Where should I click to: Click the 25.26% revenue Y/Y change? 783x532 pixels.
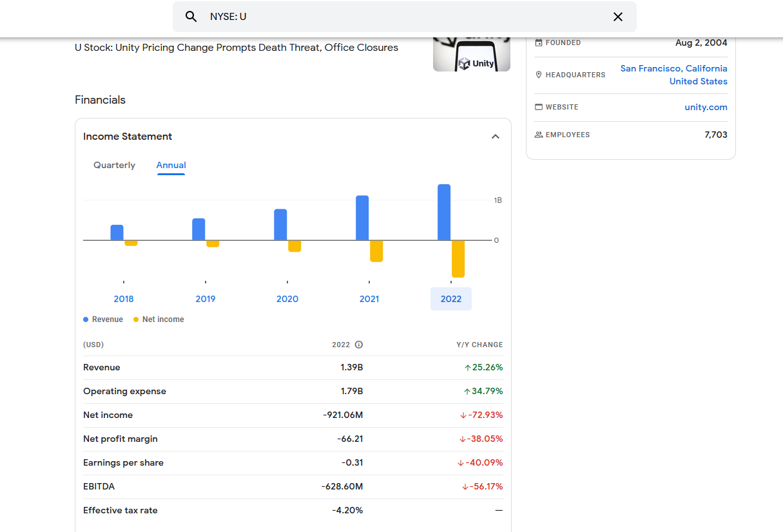click(483, 368)
